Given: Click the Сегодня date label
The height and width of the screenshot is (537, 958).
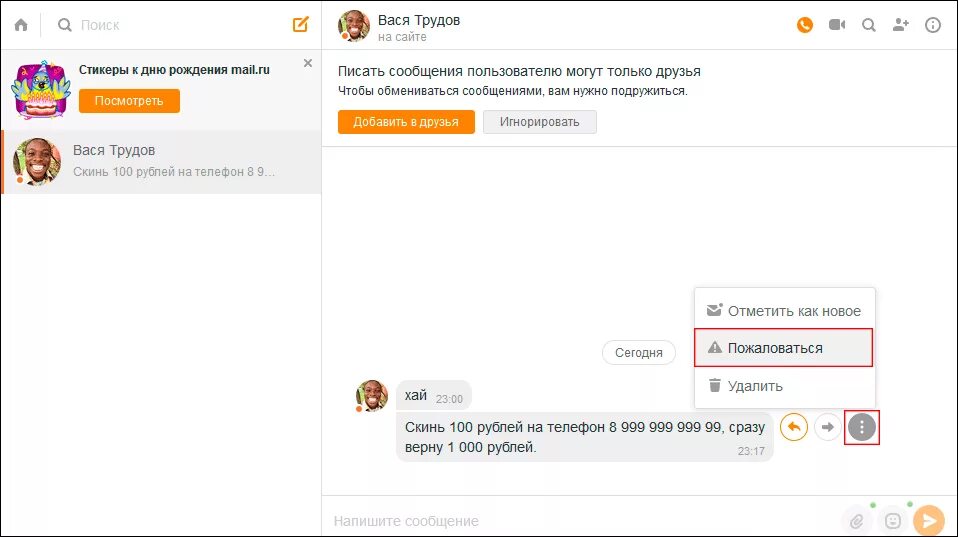Looking at the screenshot, I should (x=638, y=353).
